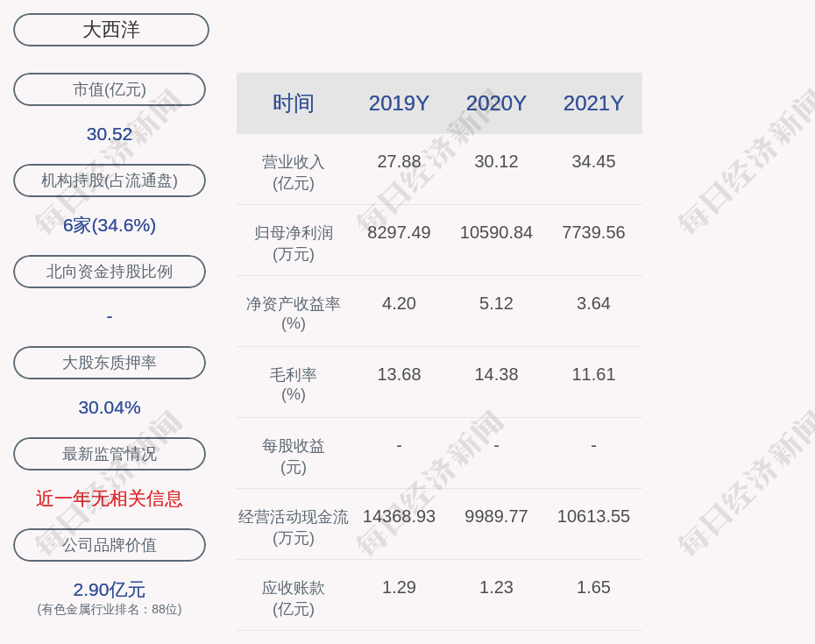
Task: Select the 2019Y column header
Action: click(x=399, y=103)
